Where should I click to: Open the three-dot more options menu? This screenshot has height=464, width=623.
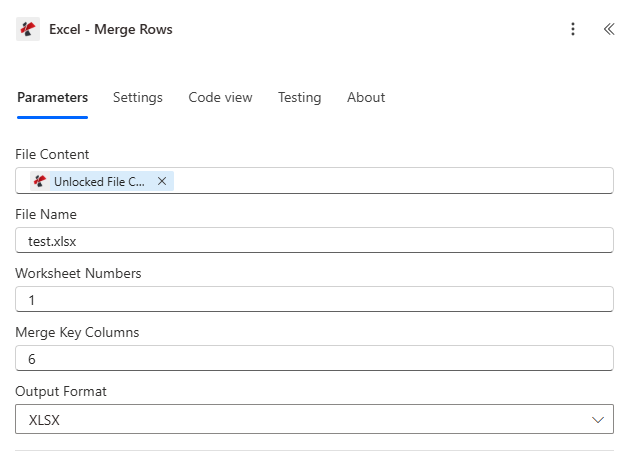[573, 29]
